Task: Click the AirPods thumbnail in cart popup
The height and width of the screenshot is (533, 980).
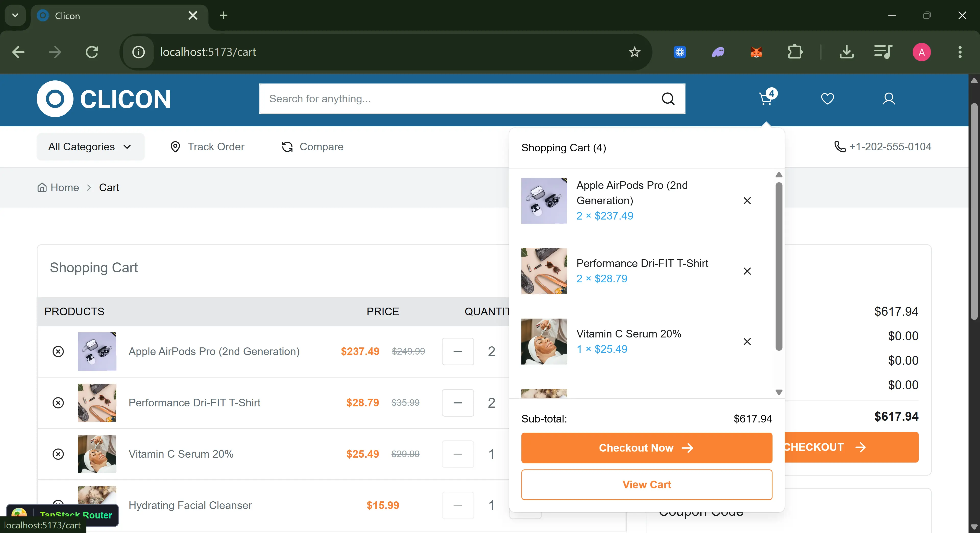Action: (x=544, y=200)
